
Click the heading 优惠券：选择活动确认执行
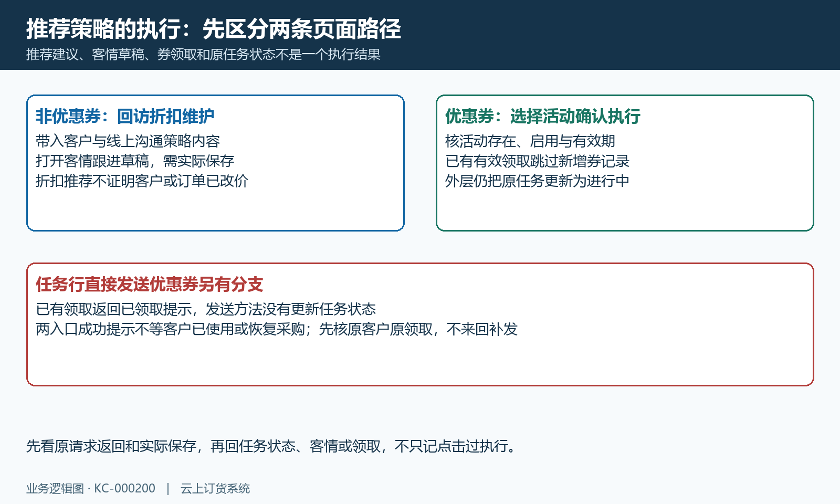(x=543, y=116)
